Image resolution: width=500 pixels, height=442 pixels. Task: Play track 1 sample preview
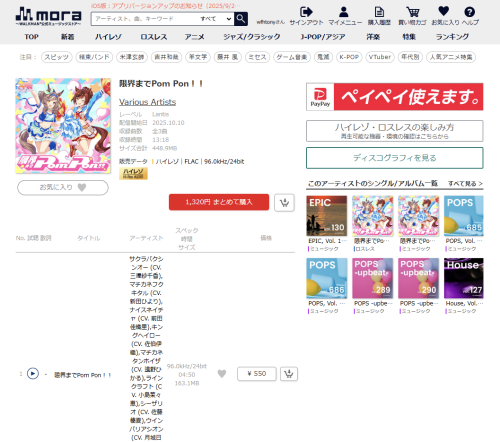click(x=33, y=374)
